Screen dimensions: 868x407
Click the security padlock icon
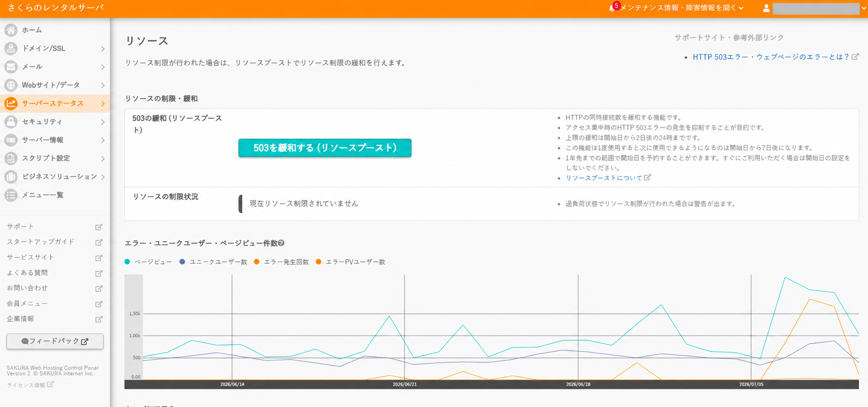tap(11, 122)
